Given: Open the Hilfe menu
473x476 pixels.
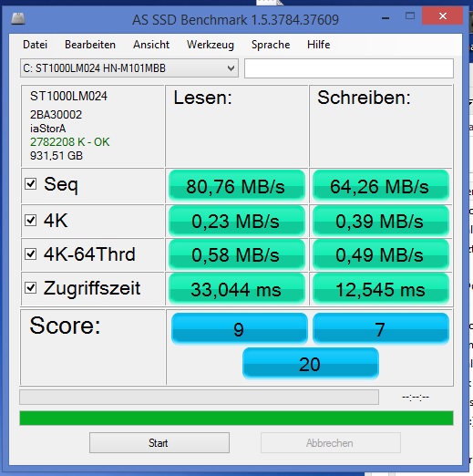Looking at the screenshot, I should point(318,45).
